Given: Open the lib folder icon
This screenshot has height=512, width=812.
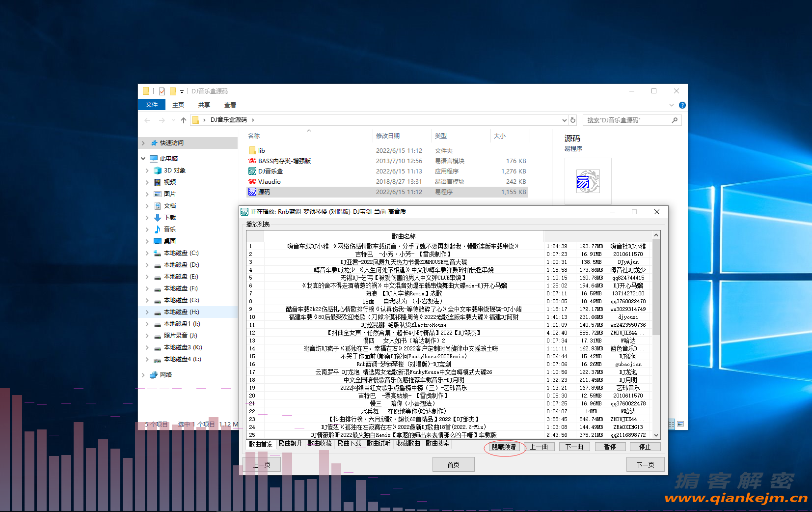Looking at the screenshot, I should [252, 150].
